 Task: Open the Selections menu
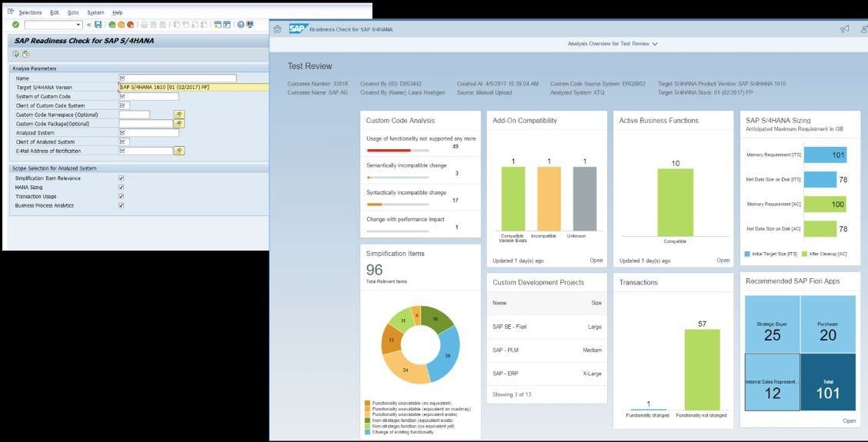click(30, 12)
